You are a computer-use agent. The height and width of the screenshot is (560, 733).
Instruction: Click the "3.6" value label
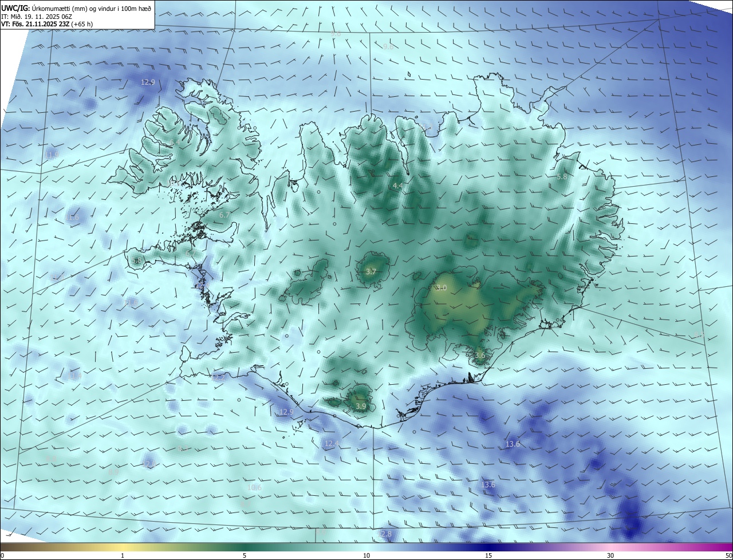click(x=480, y=355)
